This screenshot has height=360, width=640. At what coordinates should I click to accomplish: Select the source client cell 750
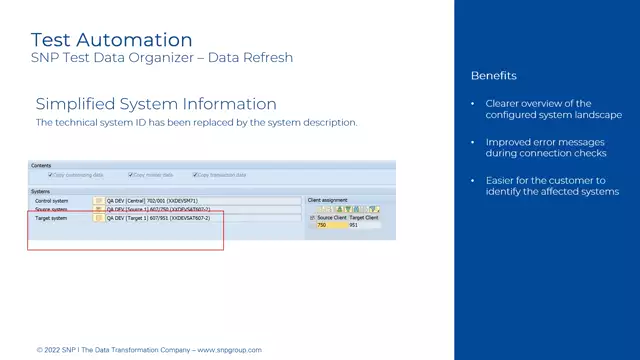332,225
